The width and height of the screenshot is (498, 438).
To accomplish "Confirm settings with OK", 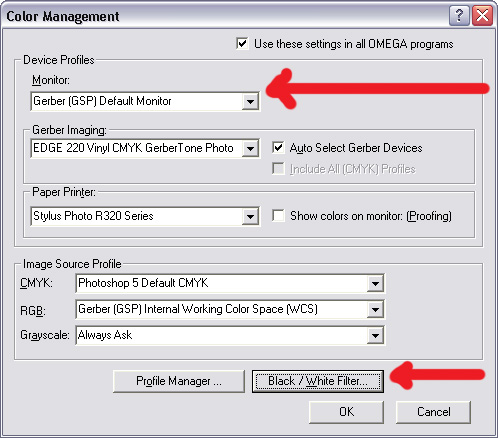I will [x=346, y=412].
